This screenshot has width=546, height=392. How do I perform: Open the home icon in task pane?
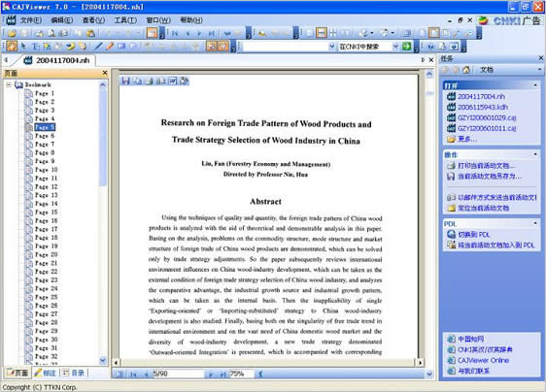[466, 70]
